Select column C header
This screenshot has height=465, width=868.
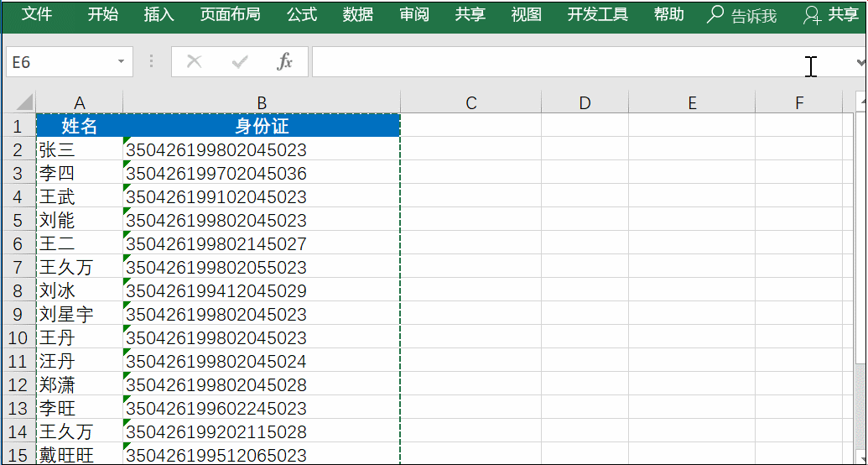tap(470, 102)
